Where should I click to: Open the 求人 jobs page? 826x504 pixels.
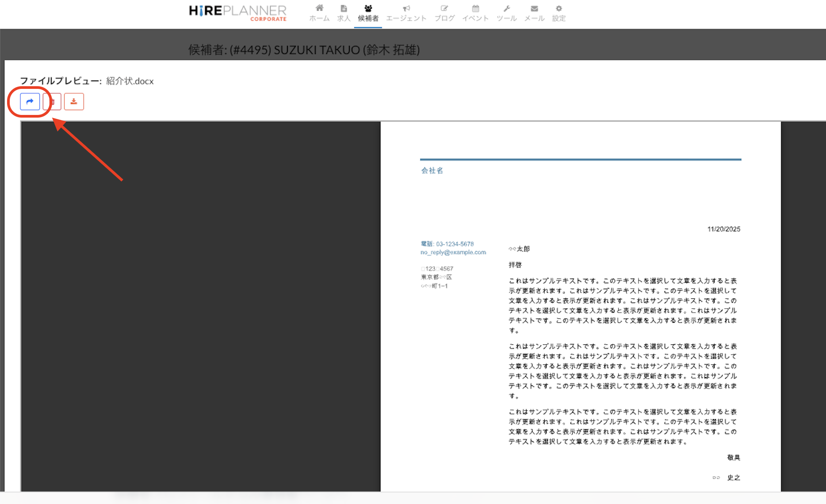[344, 13]
